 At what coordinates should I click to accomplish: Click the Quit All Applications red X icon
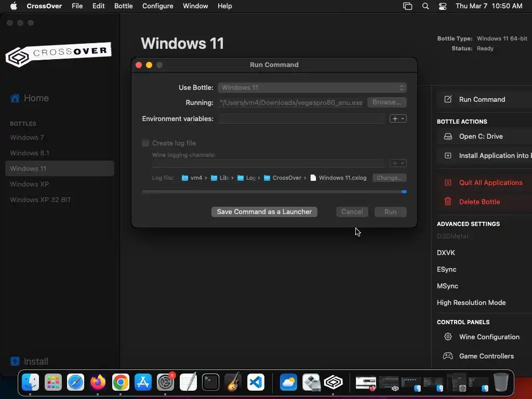click(x=448, y=182)
